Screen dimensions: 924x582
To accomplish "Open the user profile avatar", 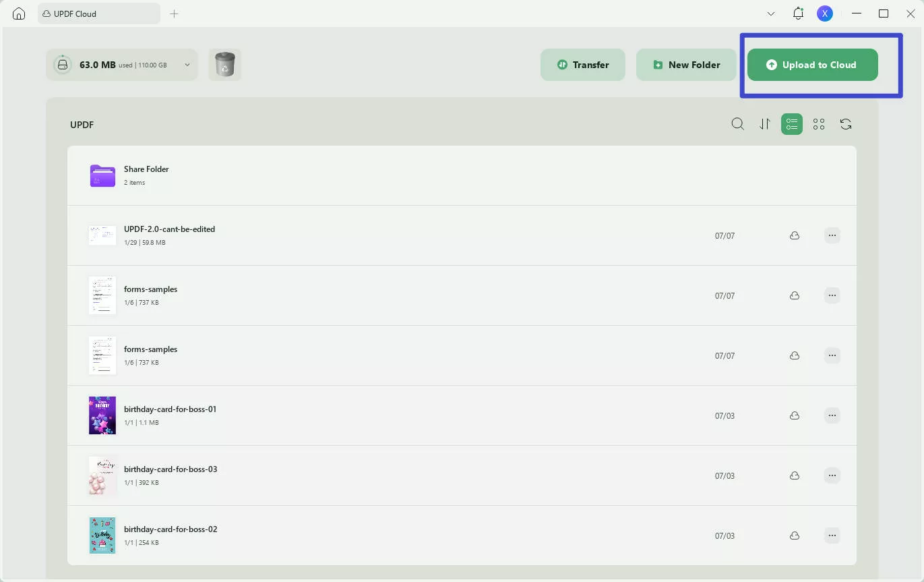I will point(824,13).
